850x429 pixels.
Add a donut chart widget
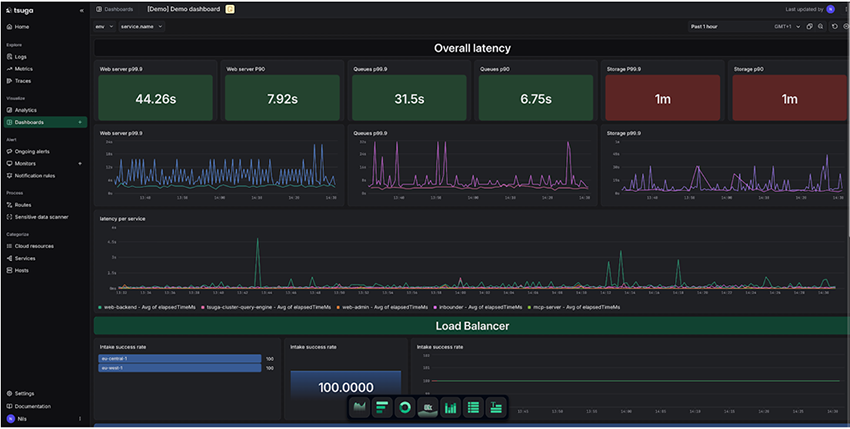(x=405, y=408)
